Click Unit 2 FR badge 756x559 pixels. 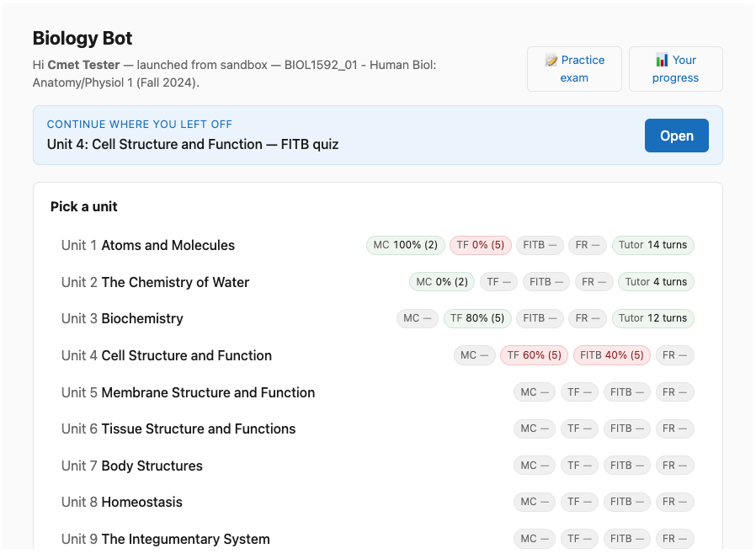click(x=594, y=282)
